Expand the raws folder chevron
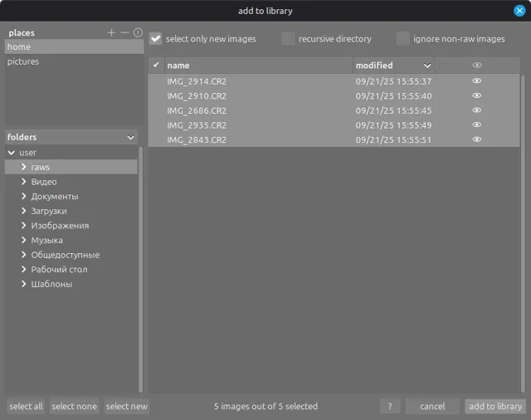 [x=24, y=167]
